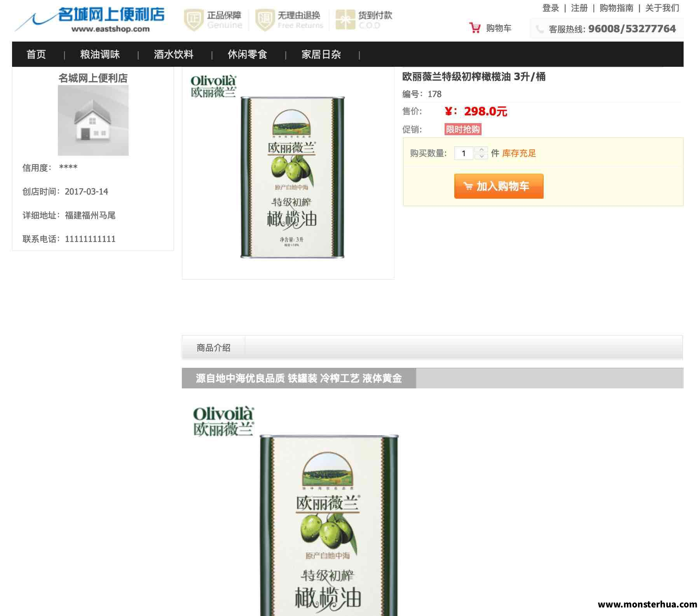Open the 酒水饮料 menu category
This screenshot has width=698, height=616.
(x=173, y=54)
